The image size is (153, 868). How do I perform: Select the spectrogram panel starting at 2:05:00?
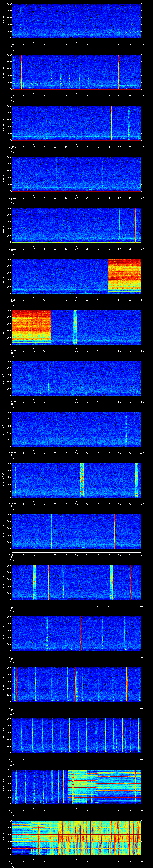[76, 225]
